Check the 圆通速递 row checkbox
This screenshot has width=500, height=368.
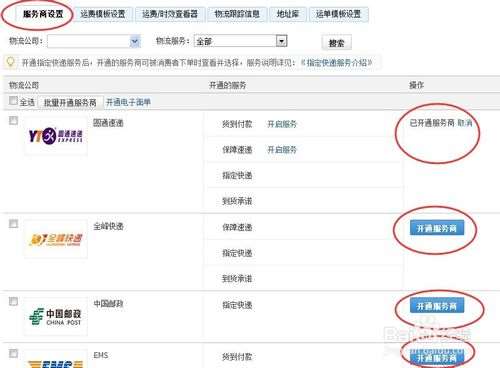(13, 120)
